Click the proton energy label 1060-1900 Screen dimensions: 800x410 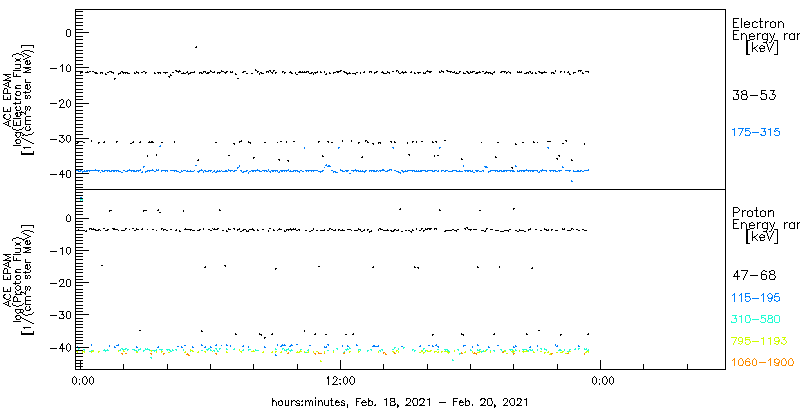762,363
